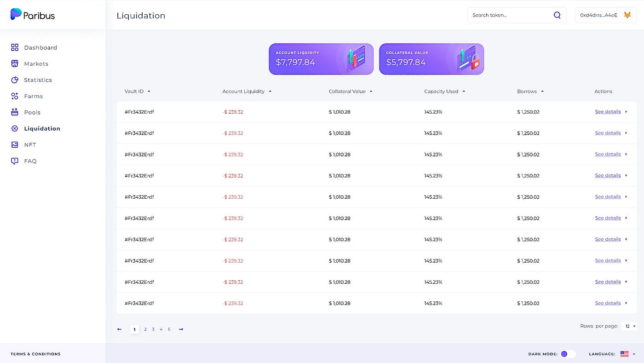Viewport: 644px width, 363px height.
Task: Go to page 5 in pagination
Action: [169, 329]
